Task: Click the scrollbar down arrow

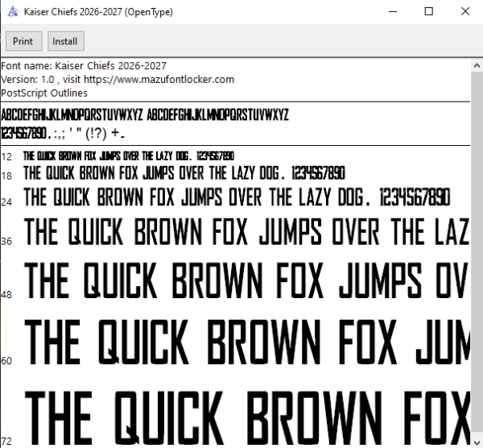Action: [x=477, y=442]
